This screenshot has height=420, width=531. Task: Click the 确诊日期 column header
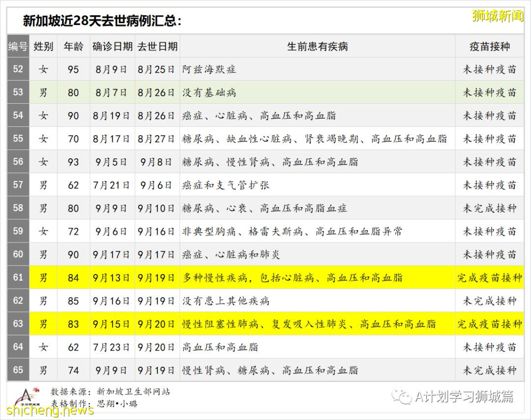click(x=112, y=46)
